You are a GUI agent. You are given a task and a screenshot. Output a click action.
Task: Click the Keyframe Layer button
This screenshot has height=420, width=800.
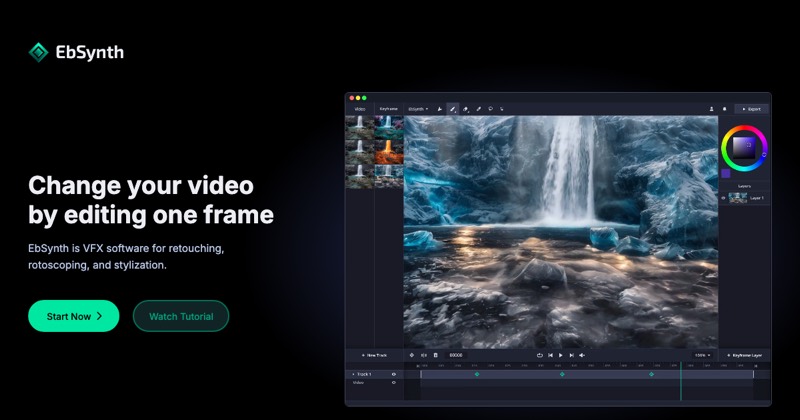coord(745,355)
